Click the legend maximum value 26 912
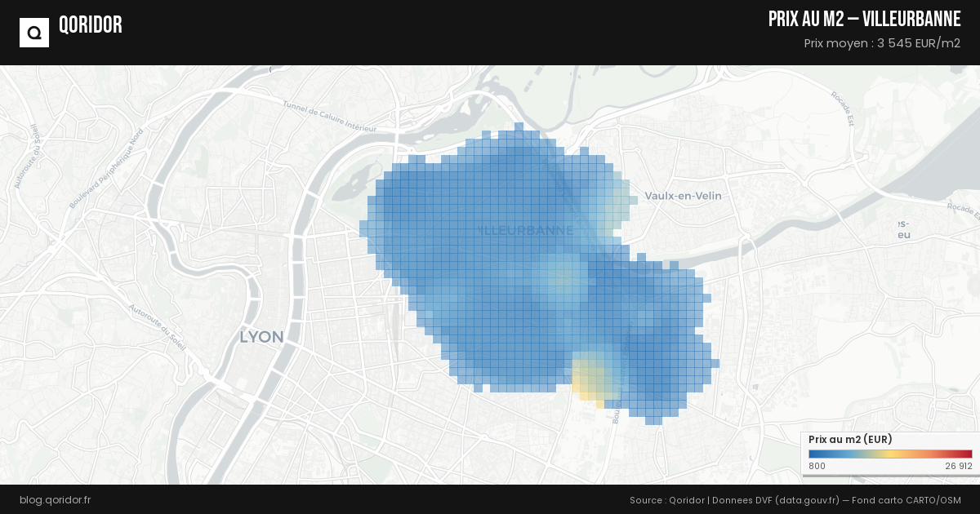The image size is (980, 514). [x=958, y=466]
